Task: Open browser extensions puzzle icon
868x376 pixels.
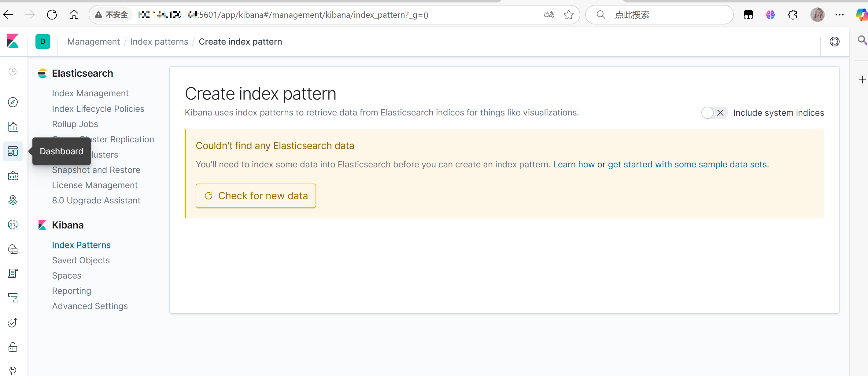Action: (792, 14)
